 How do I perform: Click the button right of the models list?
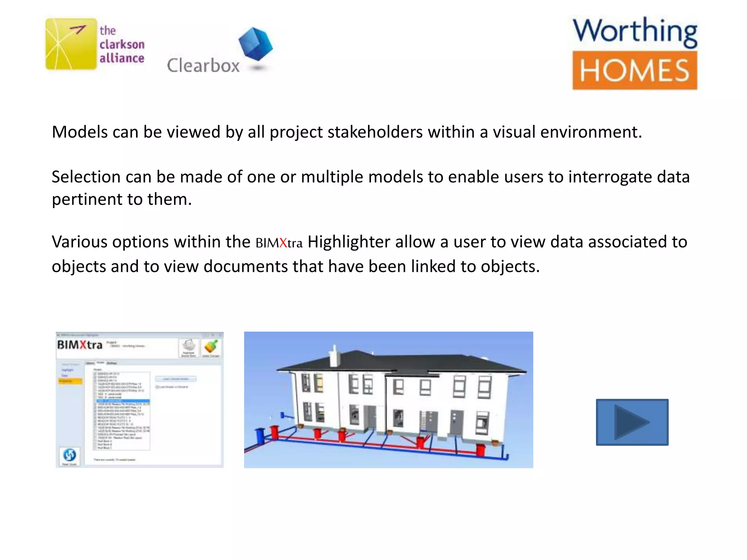pyautogui.click(x=175, y=379)
